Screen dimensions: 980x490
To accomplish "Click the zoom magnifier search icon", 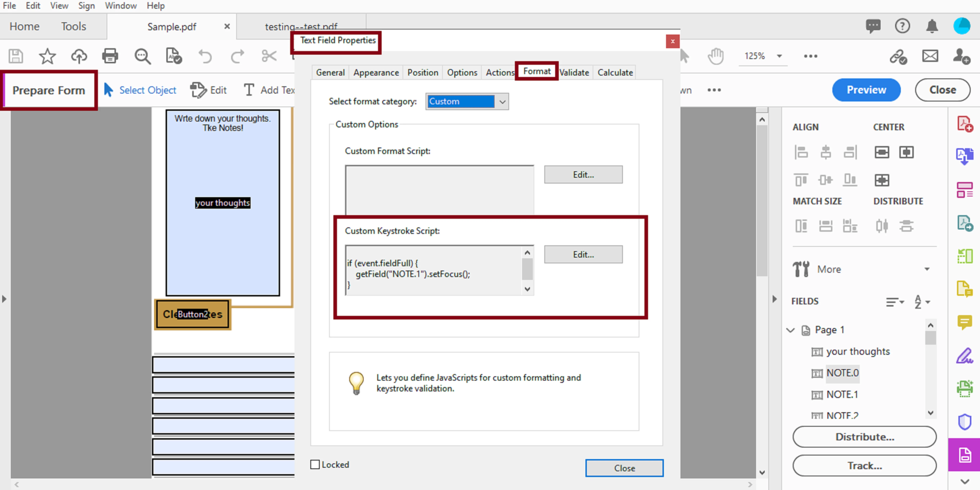I will (142, 56).
